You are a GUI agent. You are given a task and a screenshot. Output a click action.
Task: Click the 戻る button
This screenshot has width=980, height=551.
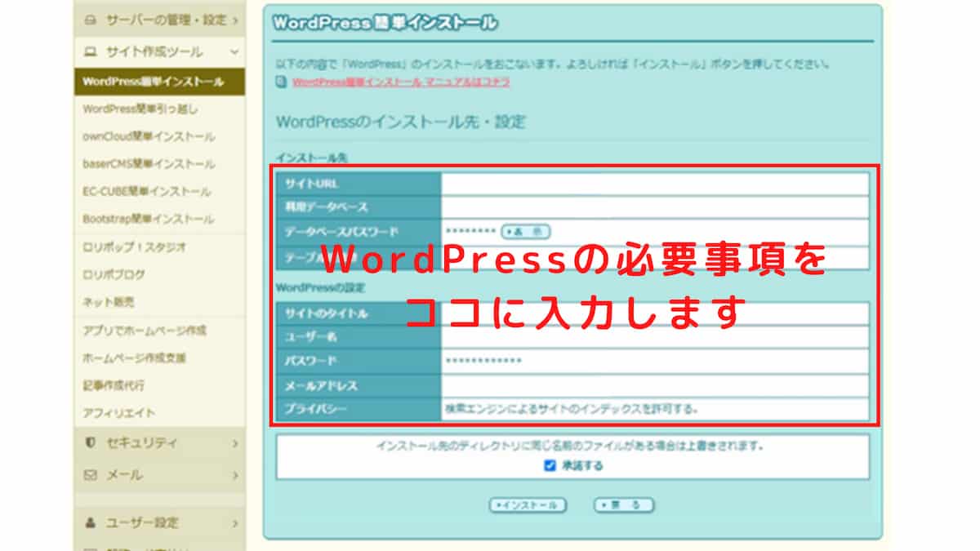coord(624,505)
